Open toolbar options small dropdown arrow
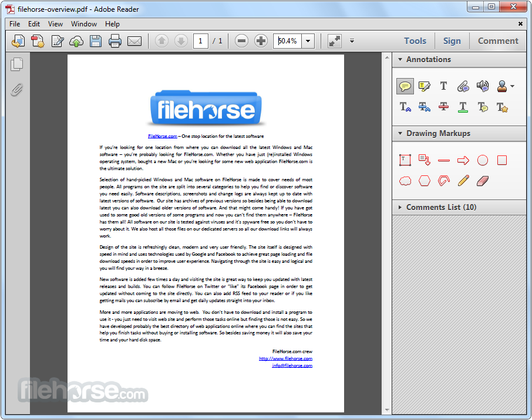532x420 pixels. click(x=352, y=41)
